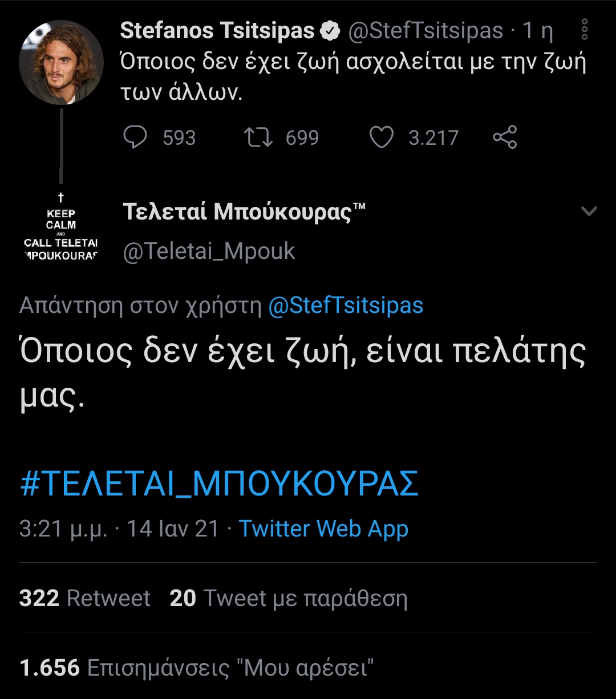The width and height of the screenshot is (616, 699).
Task: Click the @StefTsitsipas mention in reply line
Action: (346, 306)
